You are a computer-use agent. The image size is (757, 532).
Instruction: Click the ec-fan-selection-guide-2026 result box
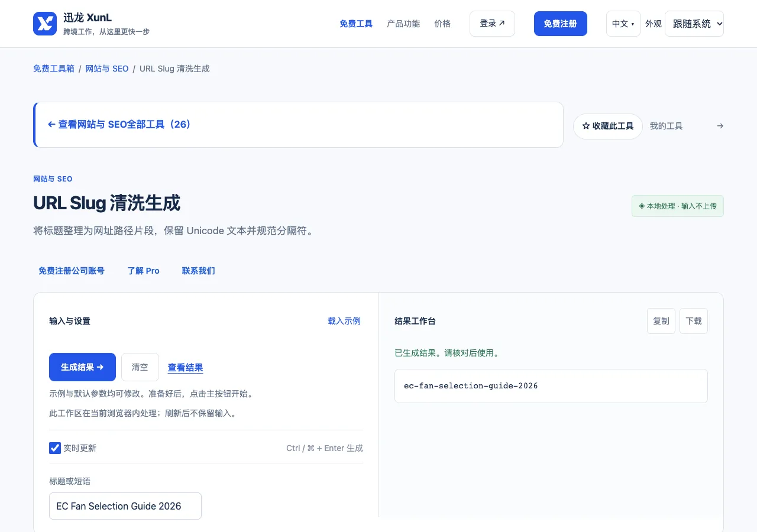coord(551,386)
